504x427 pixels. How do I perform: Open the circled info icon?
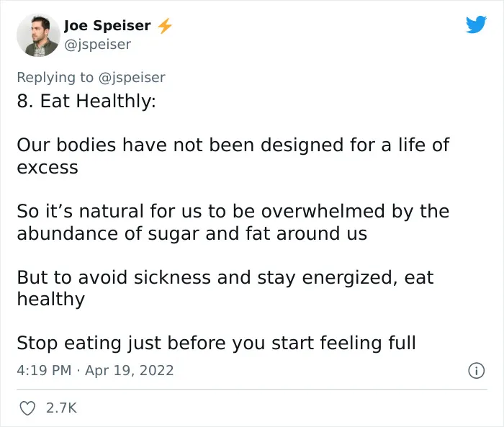pos(476,370)
